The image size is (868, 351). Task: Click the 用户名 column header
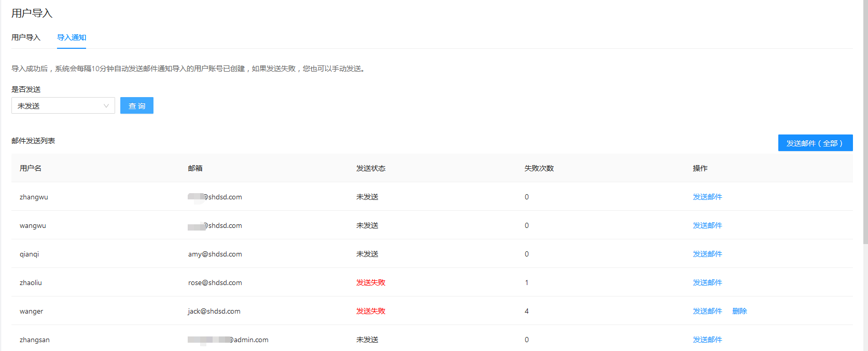pyautogui.click(x=31, y=168)
